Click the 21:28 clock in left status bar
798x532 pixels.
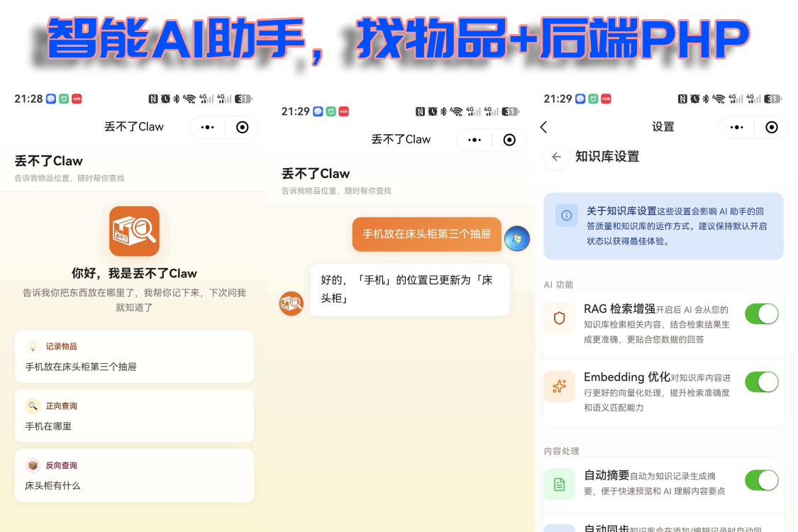(x=28, y=99)
